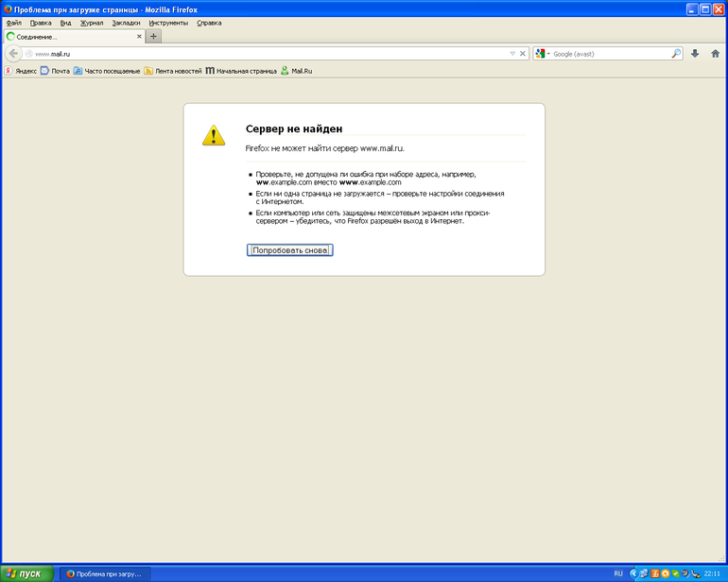This screenshot has width=728, height=582.
Task: Open the Инструменты menu
Action: (168, 23)
